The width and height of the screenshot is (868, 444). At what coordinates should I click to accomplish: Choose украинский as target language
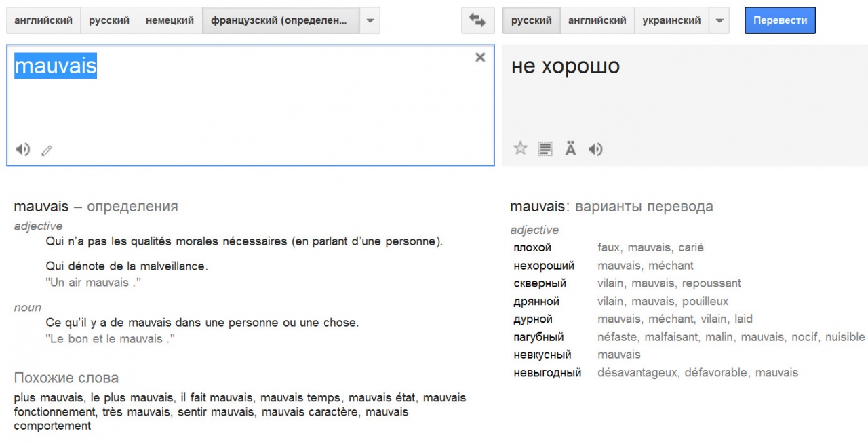tap(671, 21)
